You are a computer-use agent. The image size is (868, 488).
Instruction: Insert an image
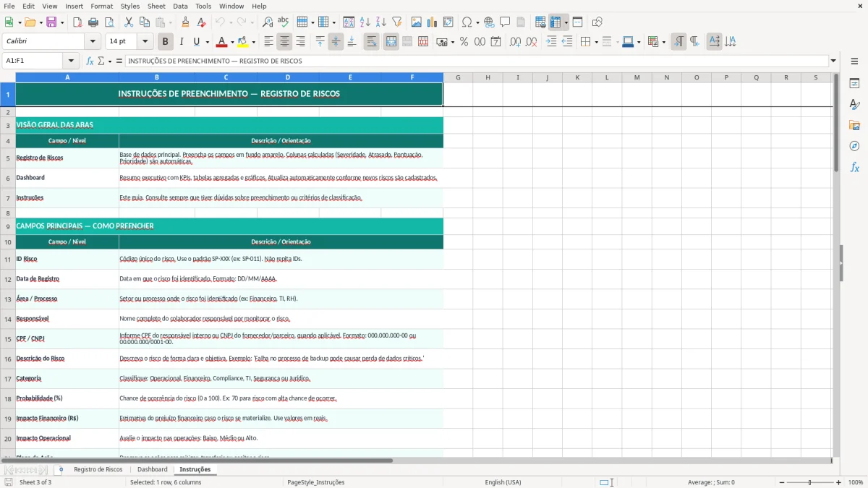click(417, 22)
